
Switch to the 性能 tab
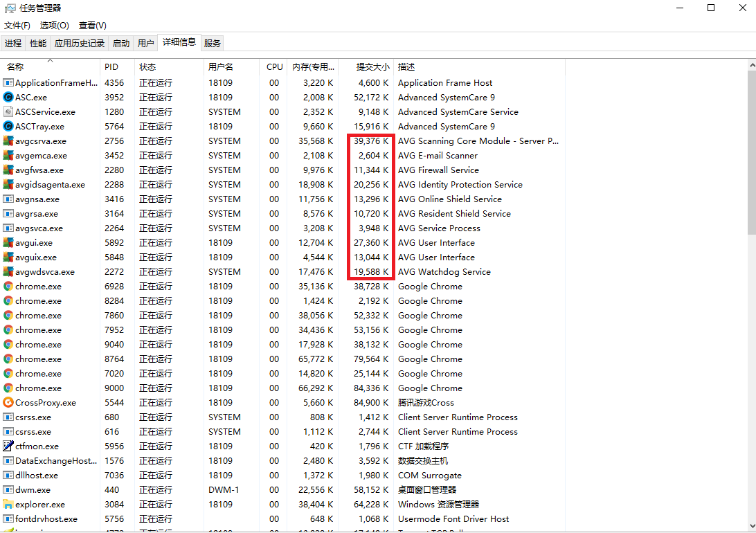(x=38, y=44)
